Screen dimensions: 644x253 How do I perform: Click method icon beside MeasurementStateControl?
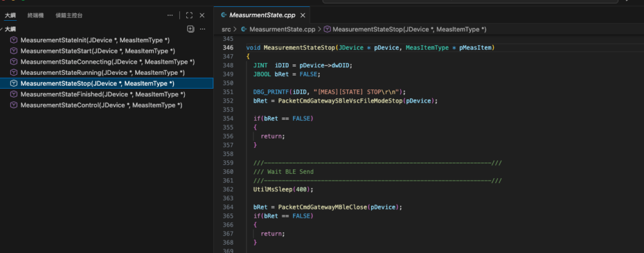tap(14, 105)
